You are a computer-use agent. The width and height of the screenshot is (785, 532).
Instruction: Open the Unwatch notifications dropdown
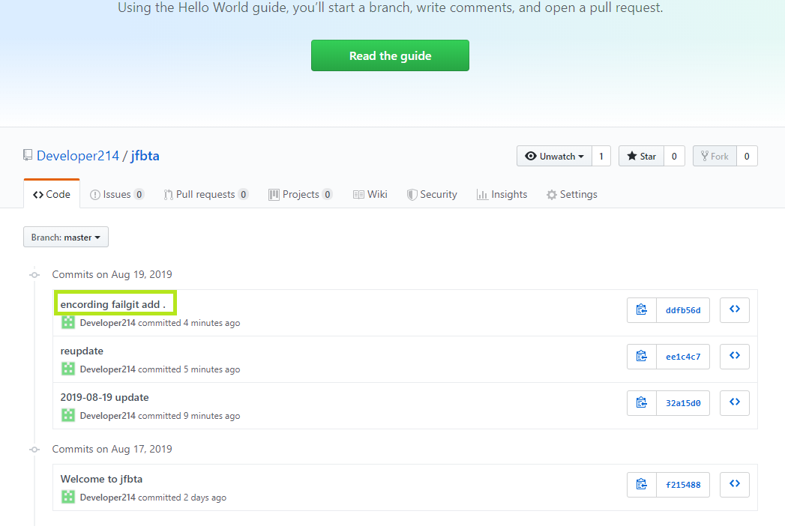(554, 156)
